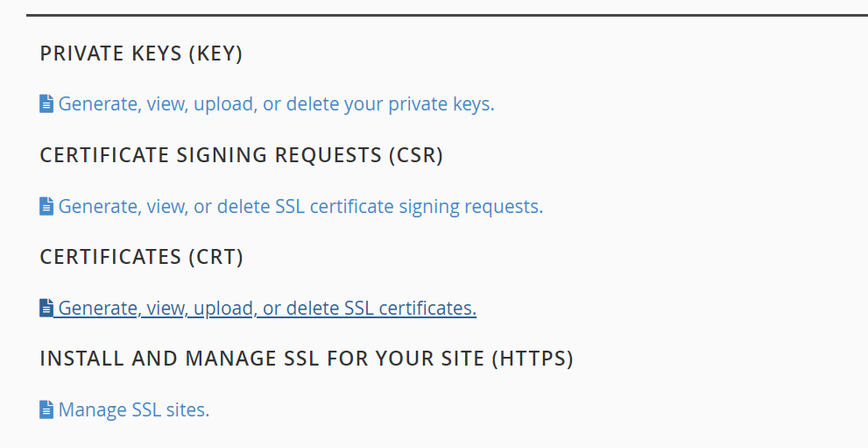Click the word "upload" in private keys link

coord(227,104)
